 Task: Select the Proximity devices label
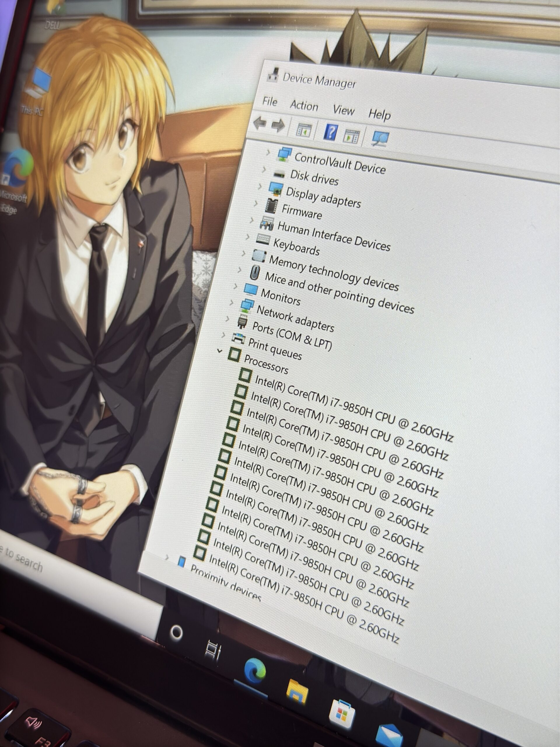225,582
